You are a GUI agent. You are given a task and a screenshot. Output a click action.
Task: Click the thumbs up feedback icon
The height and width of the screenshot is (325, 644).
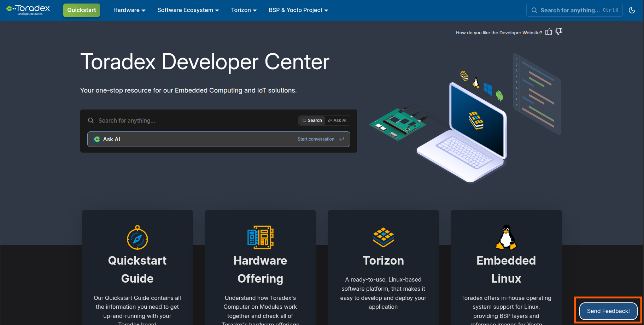[549, 32]
